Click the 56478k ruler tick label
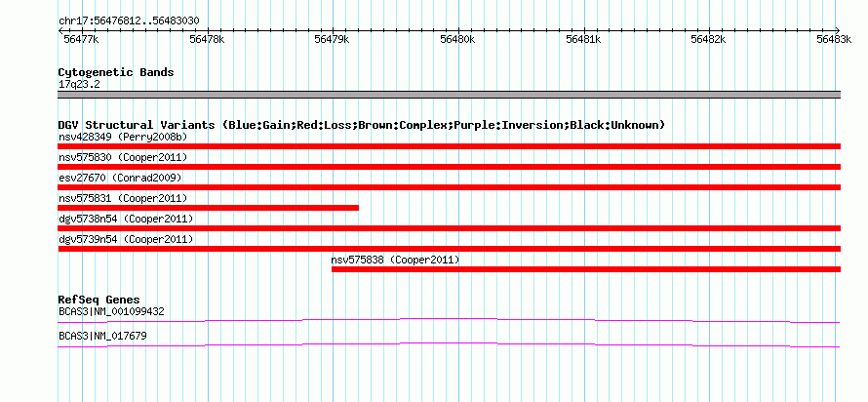The width and height of the screenshot is (868, 402). point(207,39)
